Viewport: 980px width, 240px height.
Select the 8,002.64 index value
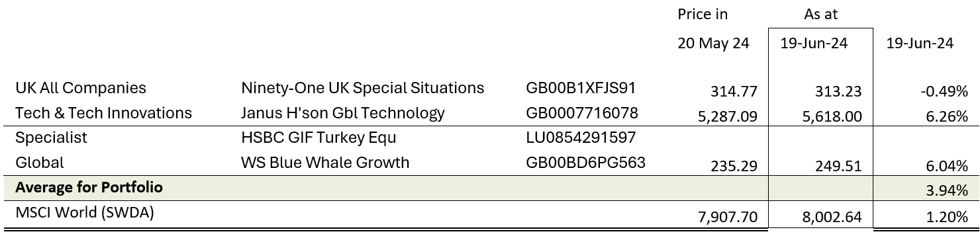pos(832,216)
